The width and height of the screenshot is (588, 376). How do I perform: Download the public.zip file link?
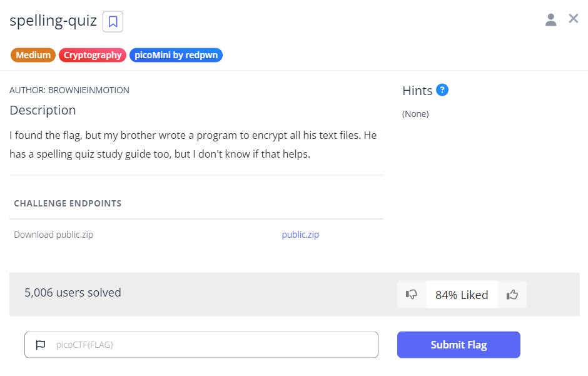point(300,235)
